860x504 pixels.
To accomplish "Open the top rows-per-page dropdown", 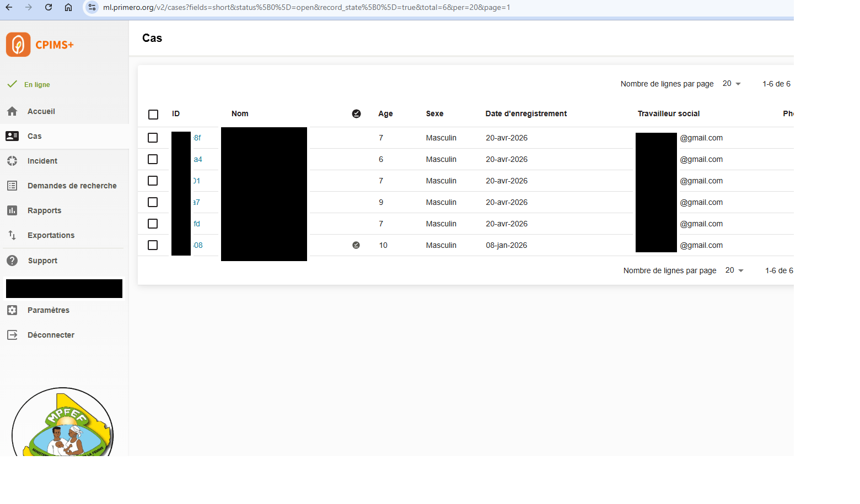I will (732, 84).
